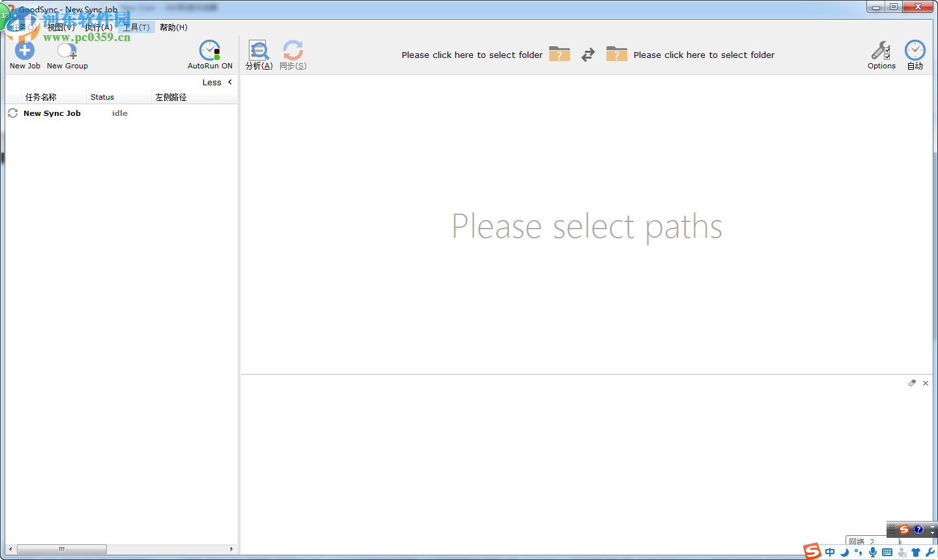
Task: Open left folder browse icon
Action: coord(560,54)
